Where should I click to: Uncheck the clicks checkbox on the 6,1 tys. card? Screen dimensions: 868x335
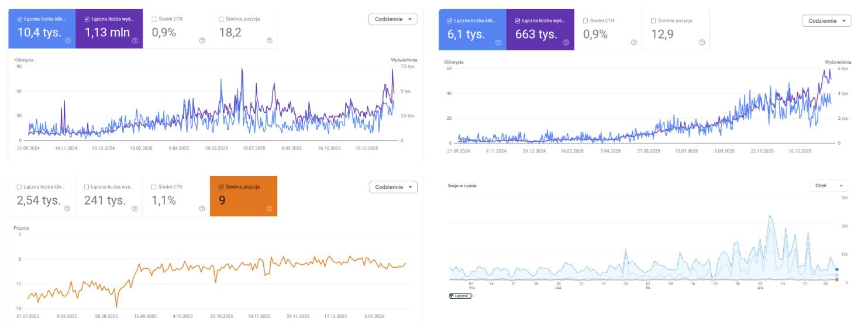coord(449,21)
